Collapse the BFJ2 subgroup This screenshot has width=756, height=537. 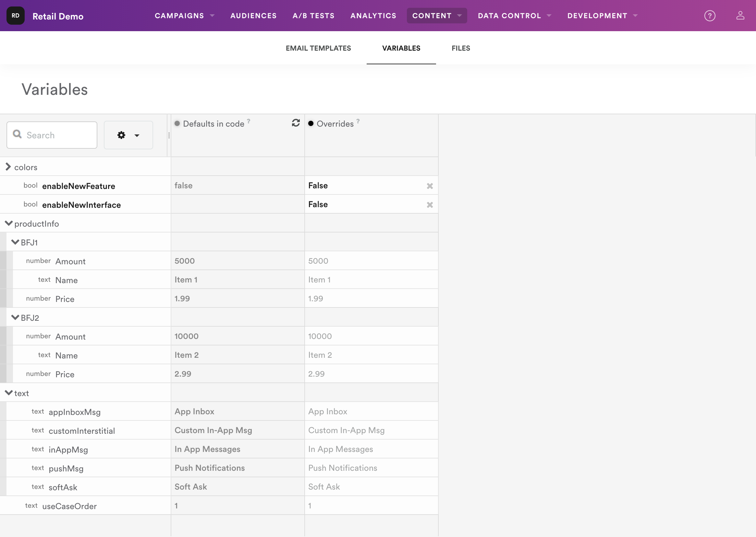15,318
